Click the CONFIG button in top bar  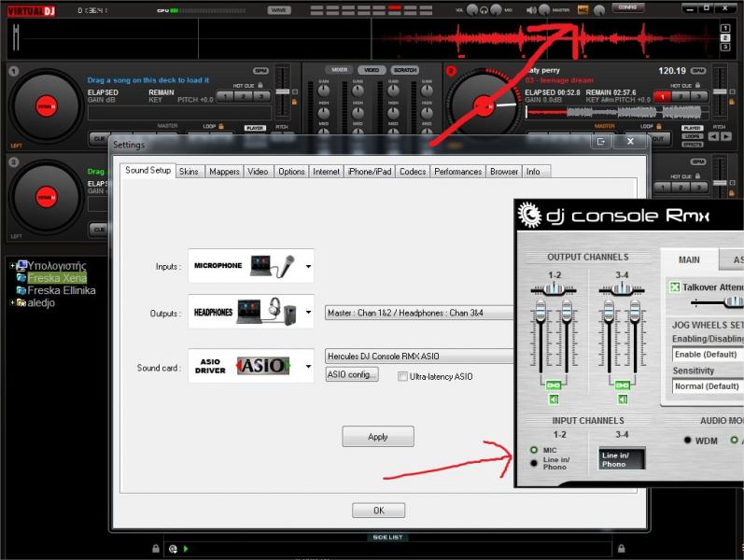tap(627, 7)
